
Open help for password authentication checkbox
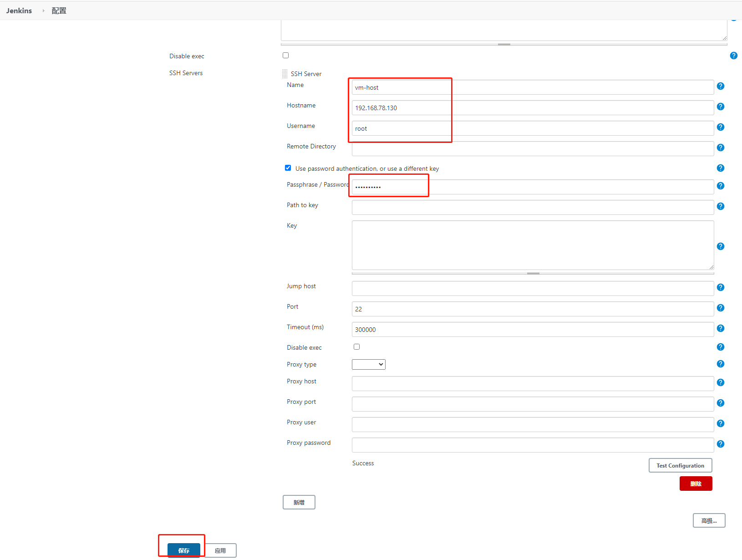point(720,168)
